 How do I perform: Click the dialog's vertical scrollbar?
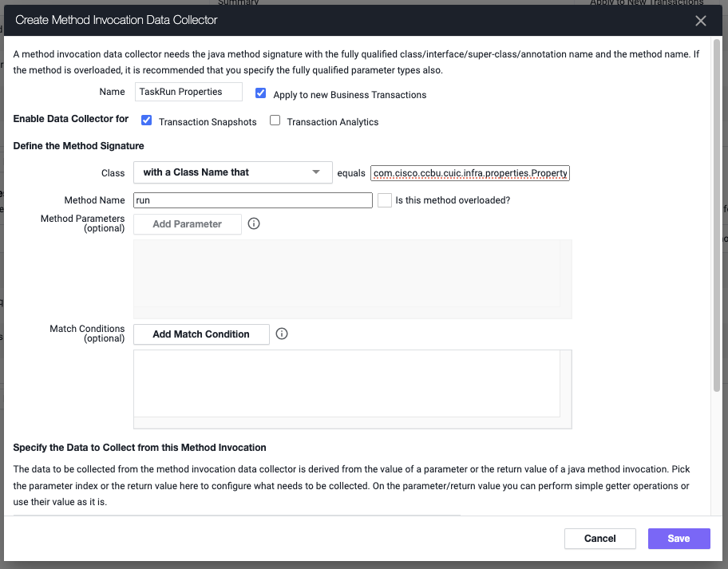pos(717,215)
